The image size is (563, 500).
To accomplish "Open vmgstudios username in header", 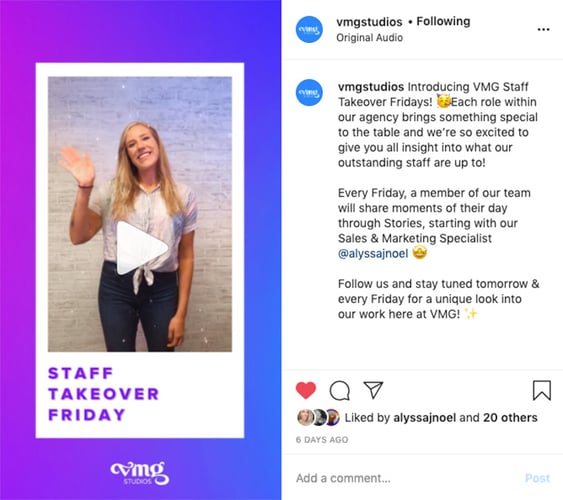I will 369,22.
